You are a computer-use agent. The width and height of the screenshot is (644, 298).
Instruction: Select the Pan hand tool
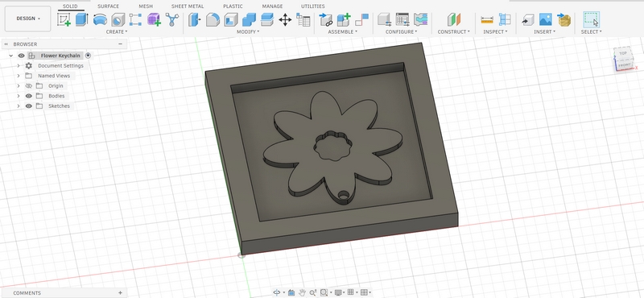303,292
